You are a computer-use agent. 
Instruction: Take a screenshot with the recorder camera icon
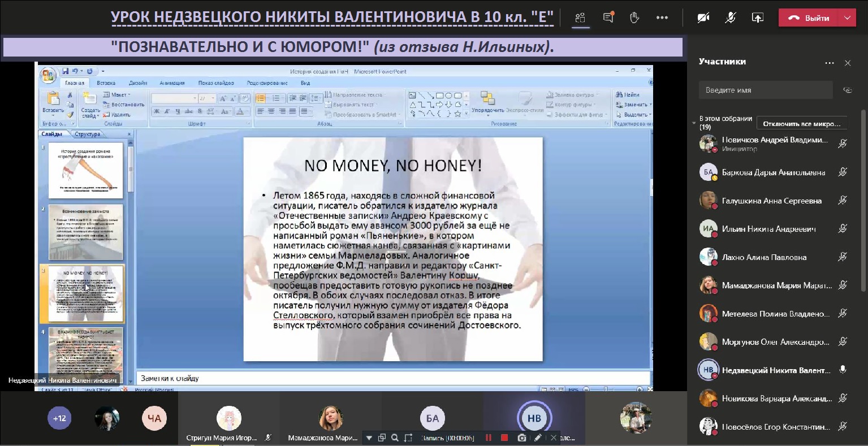tap(521, 438)
